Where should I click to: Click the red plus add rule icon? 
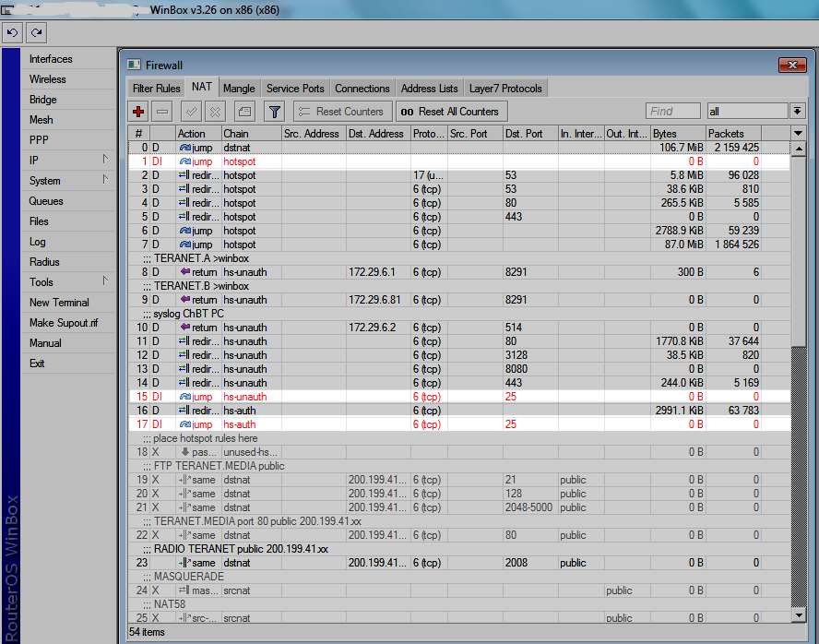point(138,112)
